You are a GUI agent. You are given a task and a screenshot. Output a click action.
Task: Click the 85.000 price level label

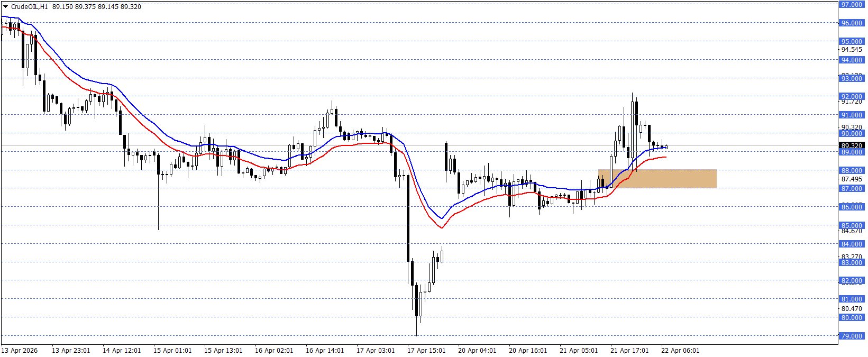(x=852, y=226)
